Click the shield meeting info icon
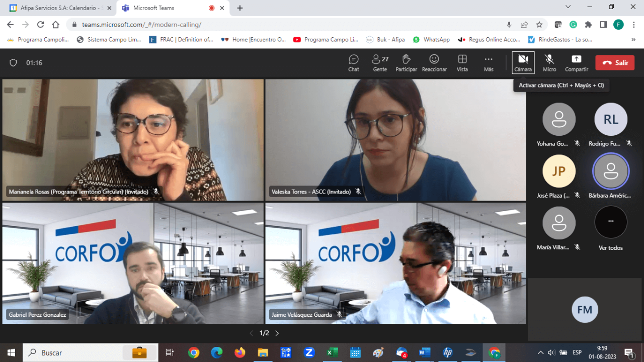 point(14,63)
